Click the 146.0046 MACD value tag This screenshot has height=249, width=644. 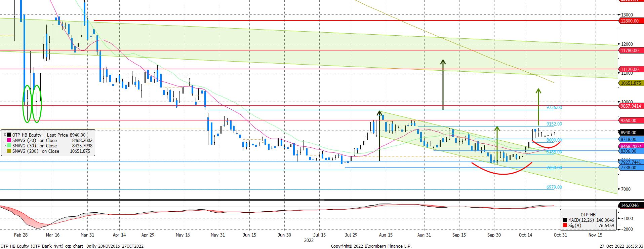(631, 205)
